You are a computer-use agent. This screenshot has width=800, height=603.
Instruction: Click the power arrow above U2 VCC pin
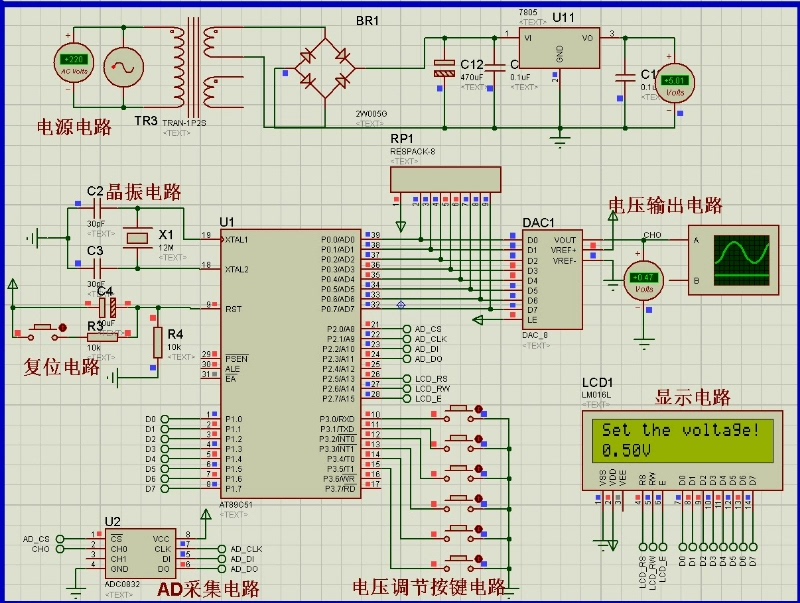pos(206,514)
